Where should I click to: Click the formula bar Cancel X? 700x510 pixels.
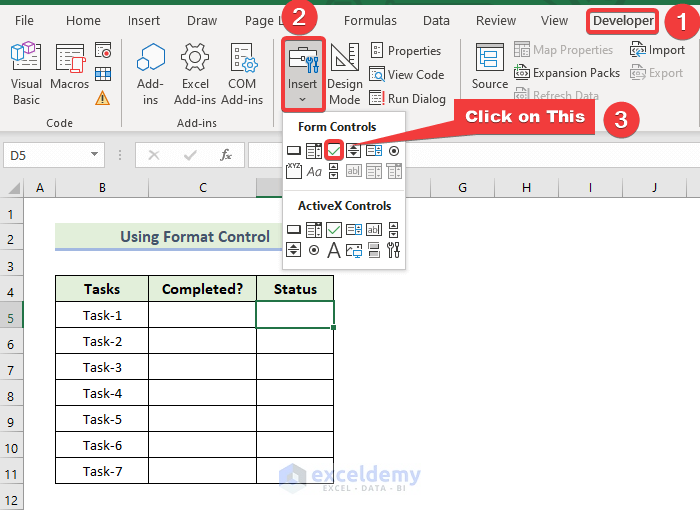click(154, 155)
